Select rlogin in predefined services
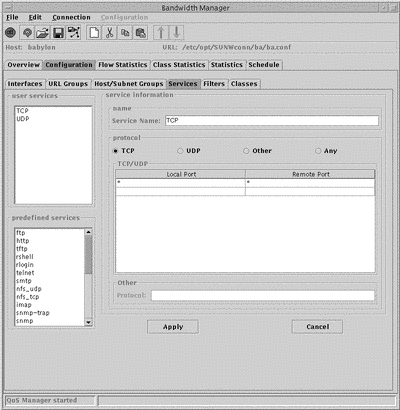Viewport: 400px width, 410px height. point(50,265)
